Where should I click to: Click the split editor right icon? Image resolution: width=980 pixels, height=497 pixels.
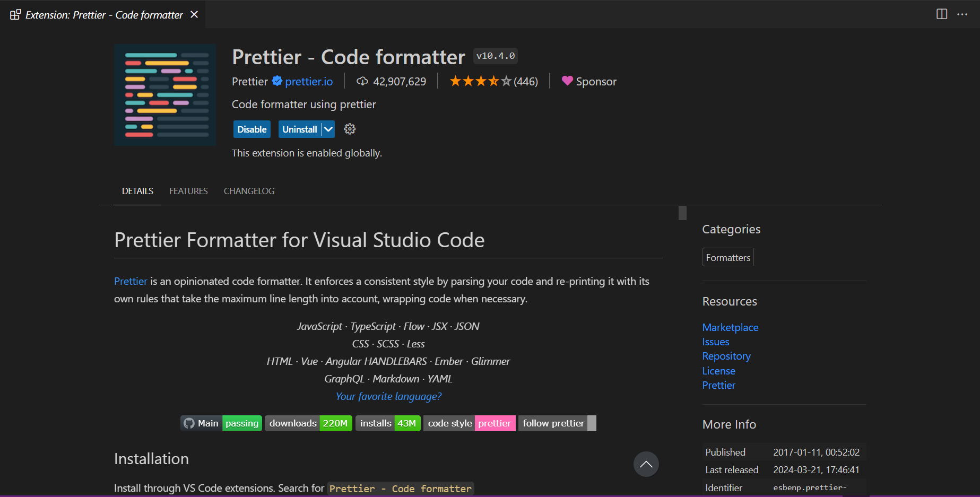click(x=941, y=14)
